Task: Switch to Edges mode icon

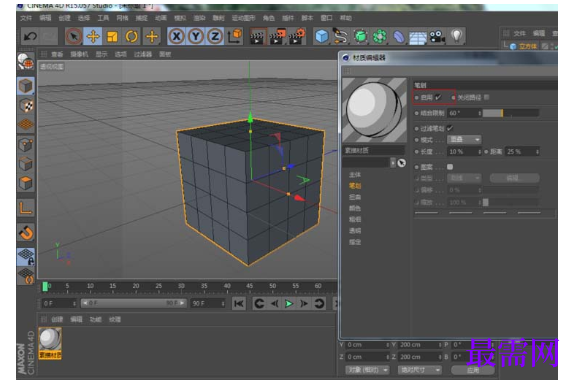Action: [x=26, y=164]
